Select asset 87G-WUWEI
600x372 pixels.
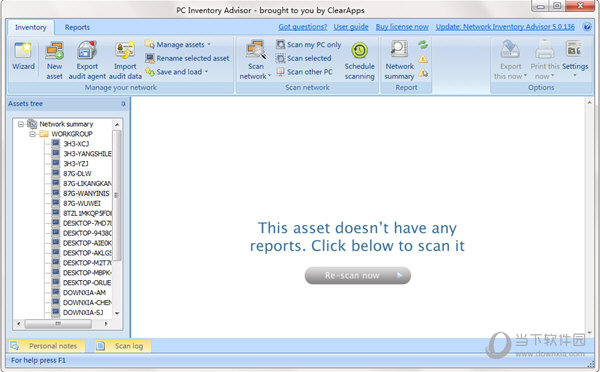click(82, 204)
